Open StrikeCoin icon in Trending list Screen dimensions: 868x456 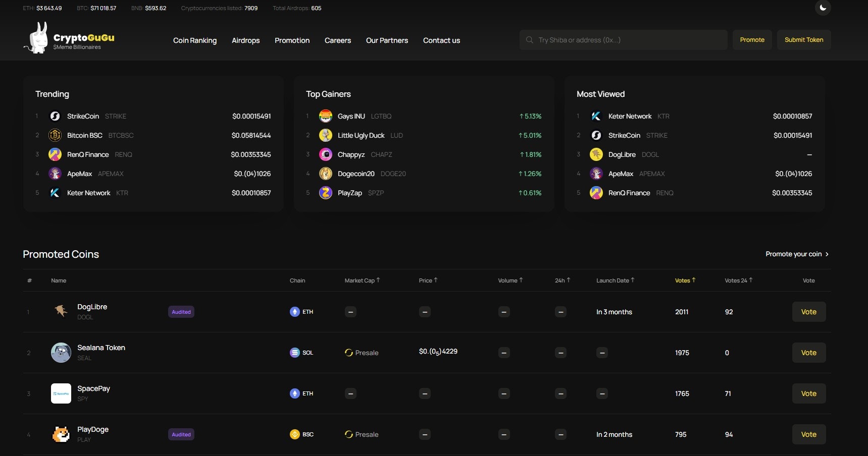pyautogui.click(x=55, y=116)
